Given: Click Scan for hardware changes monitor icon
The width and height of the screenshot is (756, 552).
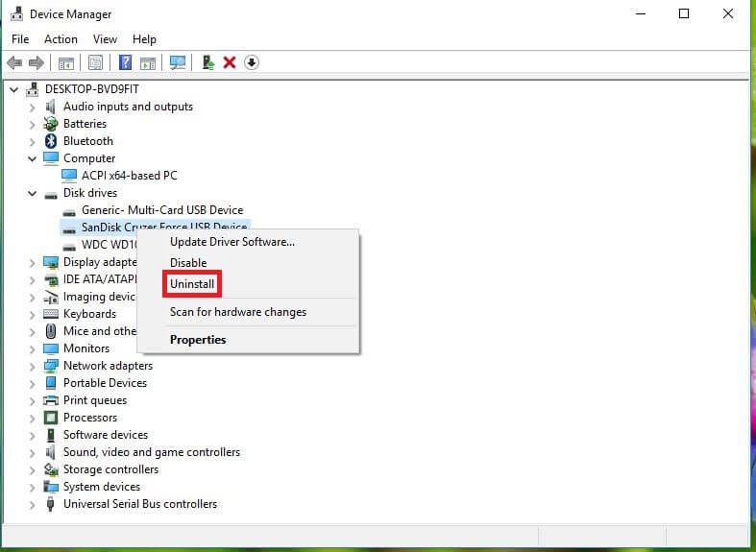Looking at the screenshot, I should point(177,62).
